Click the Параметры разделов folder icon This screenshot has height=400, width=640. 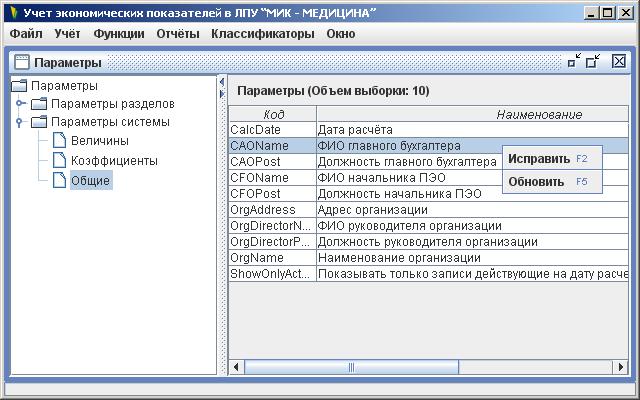[x=39, y=104]
